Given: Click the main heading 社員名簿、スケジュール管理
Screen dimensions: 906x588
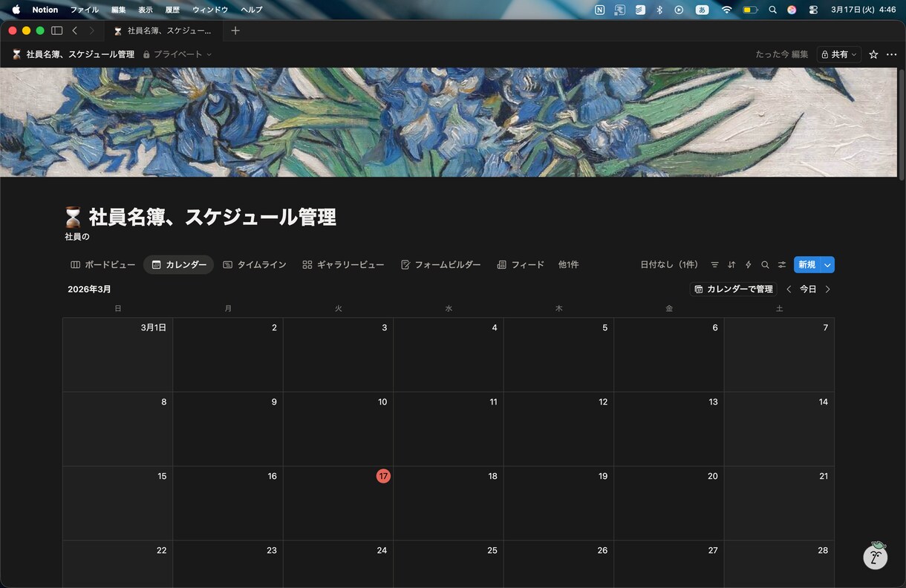Looking at the screenshot, I should (212, 217).
